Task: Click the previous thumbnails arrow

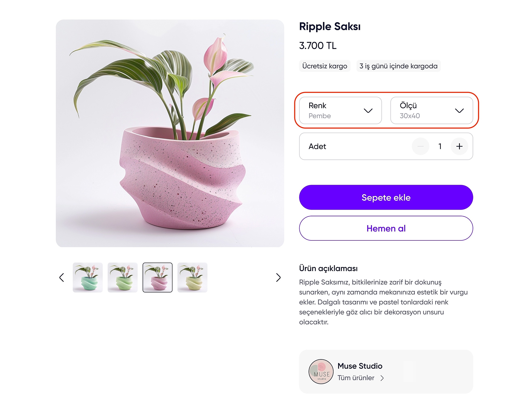Action: pyautogui.click(x=62, y=278)
